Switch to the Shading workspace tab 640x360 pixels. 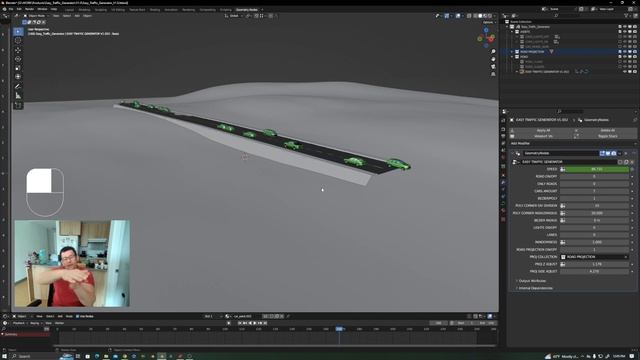[x=155, y=9]
